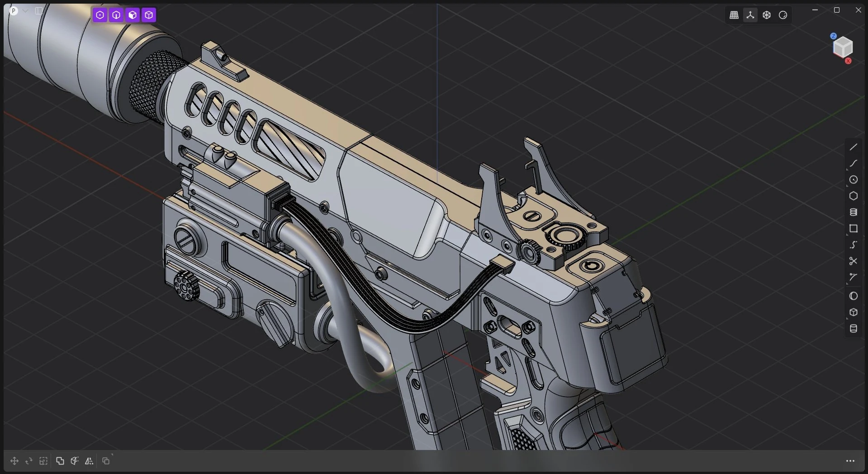Viewport: 868px width, 474px height.
Task: Select the Trim scissors tool
Action: [853, 261]
